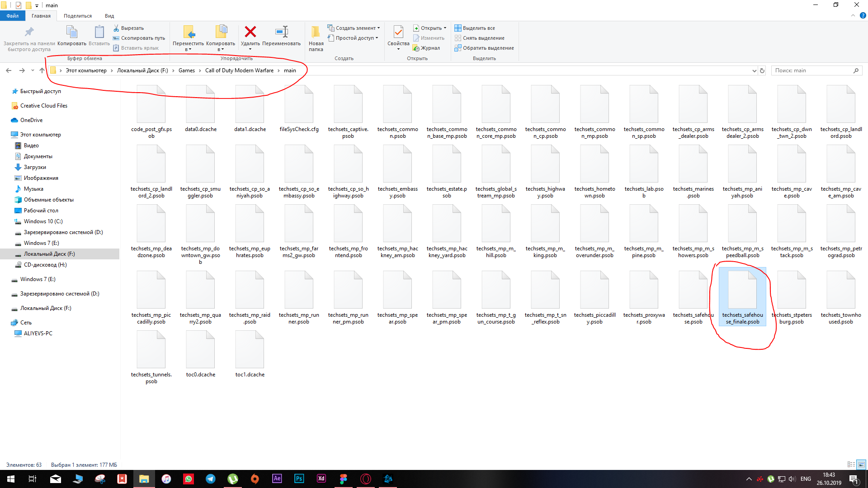The width and height of the screenshot is (868, 488).
Task: Refresh the folder view with reload icon
Action: pyautogui.click(x=762, y=70)
